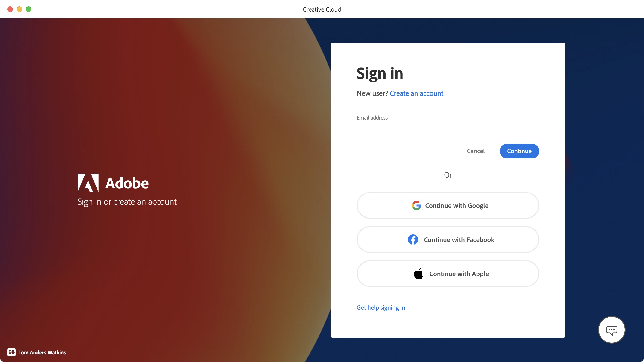Image resolution: width=644 pixels, height=362 pixels.
Task: Click the Behance icon bottom left
Action: tap(11, 352)
